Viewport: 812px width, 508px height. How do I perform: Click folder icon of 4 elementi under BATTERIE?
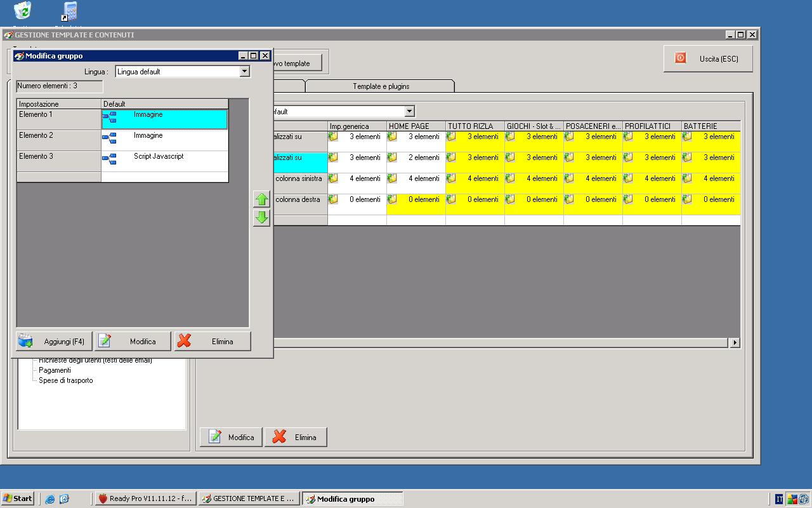(x=687, y=178)
